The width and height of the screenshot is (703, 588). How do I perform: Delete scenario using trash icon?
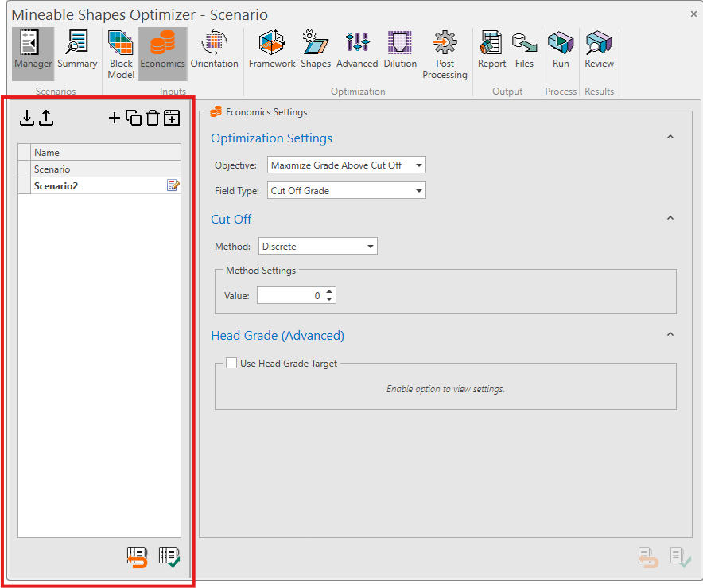point(152,118)
